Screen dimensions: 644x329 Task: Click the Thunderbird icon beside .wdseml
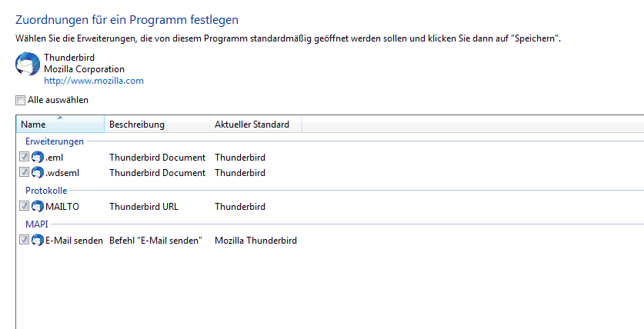38,173
